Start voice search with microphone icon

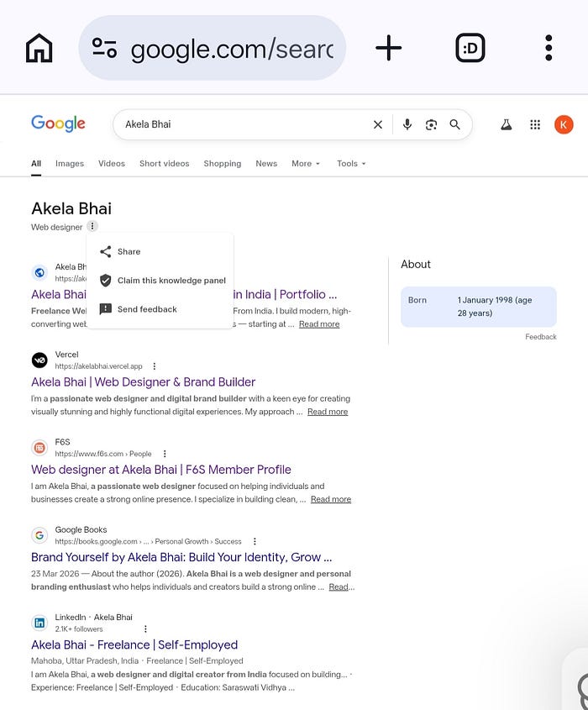point(407,124)
